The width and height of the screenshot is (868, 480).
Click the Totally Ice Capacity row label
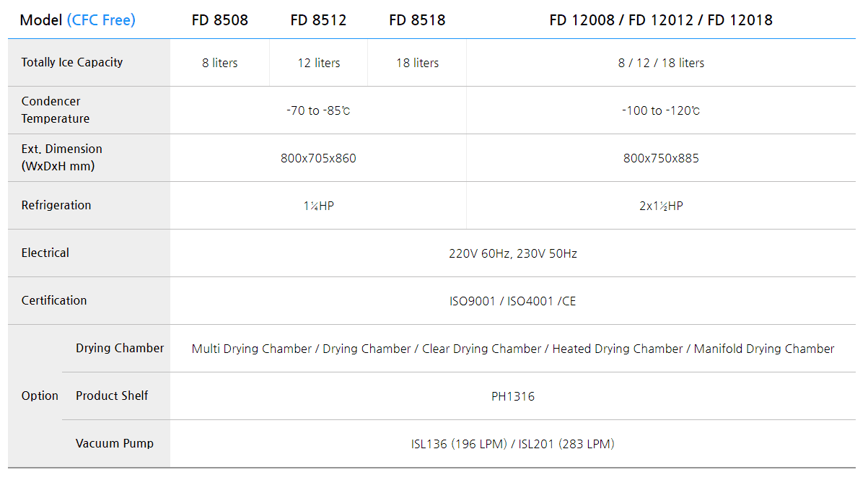tap(72, 62)
